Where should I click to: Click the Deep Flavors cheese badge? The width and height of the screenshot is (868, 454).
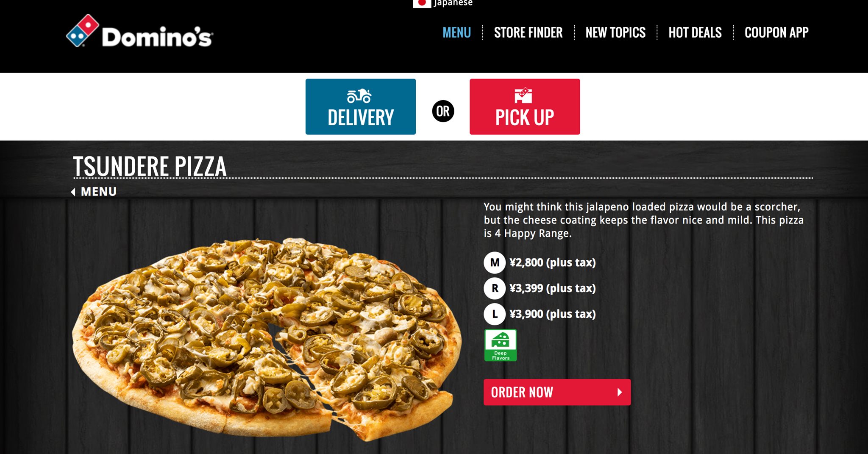pyautogui.click(x=501, y=345)
